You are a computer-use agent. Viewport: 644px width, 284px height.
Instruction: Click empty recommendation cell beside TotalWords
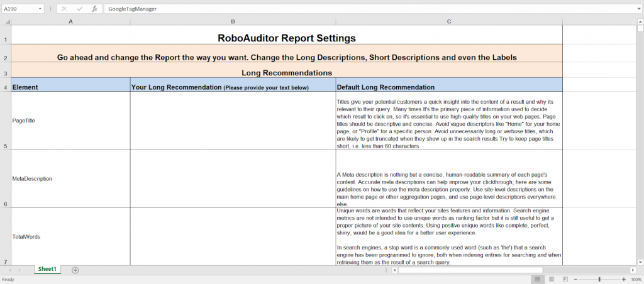(233, 236)
